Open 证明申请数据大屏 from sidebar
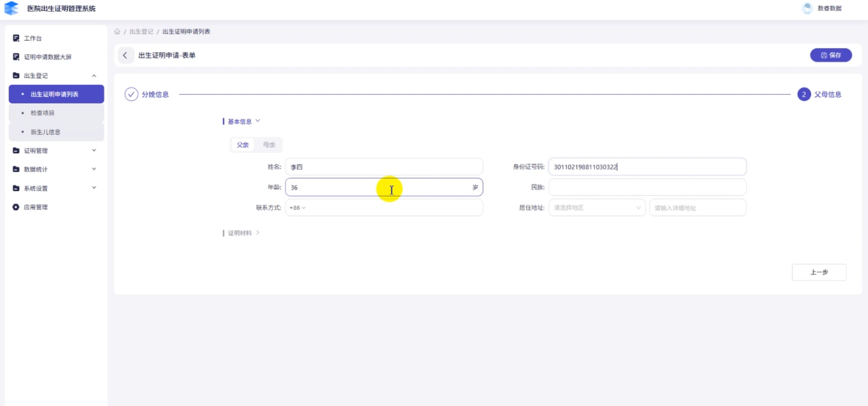 point(47,57)
